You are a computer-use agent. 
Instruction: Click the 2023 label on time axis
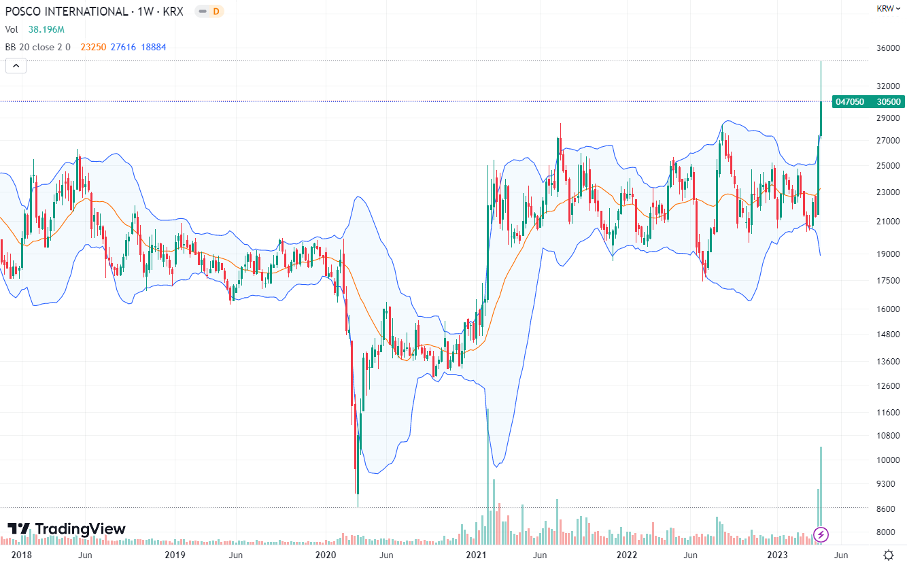coord(777,553)
